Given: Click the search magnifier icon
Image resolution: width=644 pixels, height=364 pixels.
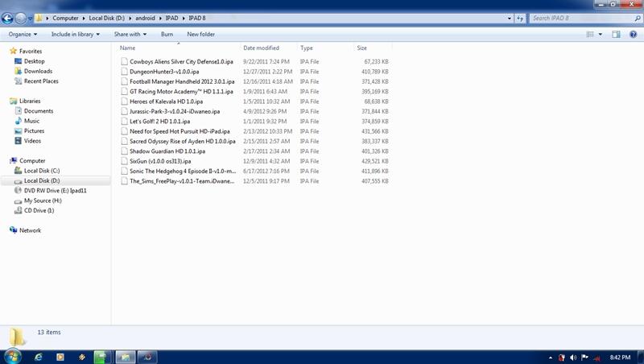Looking at the screenshot, I should (x=637, y=18).
